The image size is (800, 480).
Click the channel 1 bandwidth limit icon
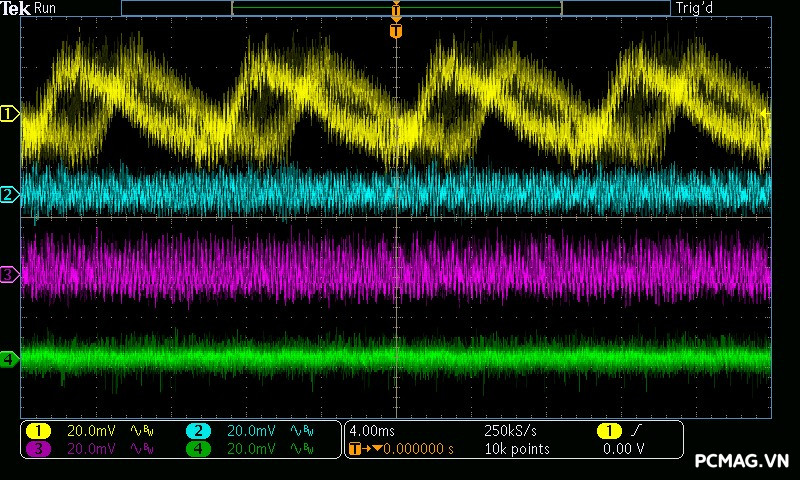click(141, 431)
